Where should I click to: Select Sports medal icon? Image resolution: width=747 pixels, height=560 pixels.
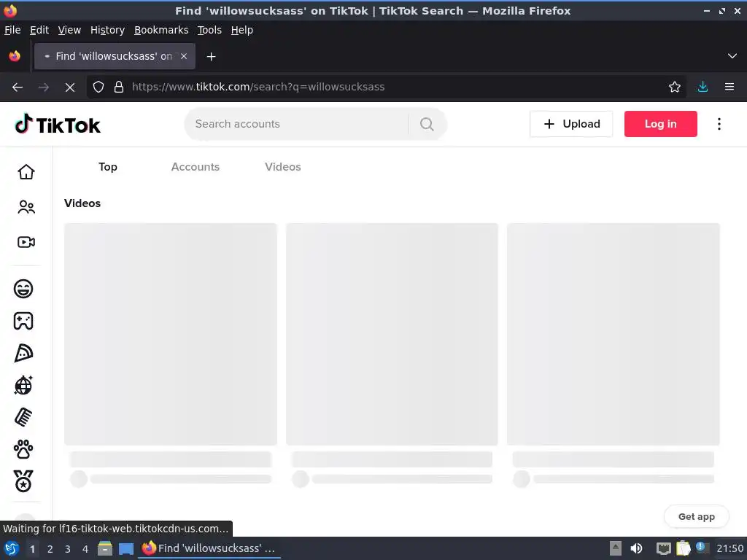tap(23, 481)
